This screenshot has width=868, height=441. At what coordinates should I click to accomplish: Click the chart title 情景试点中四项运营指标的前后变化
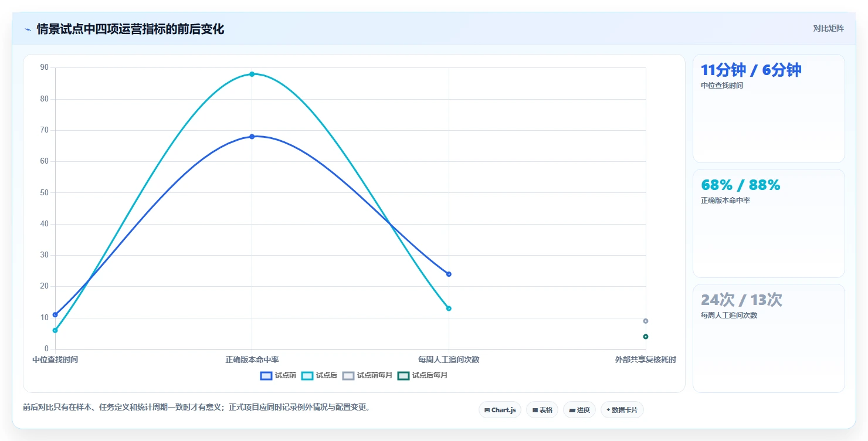coord(130,29)
